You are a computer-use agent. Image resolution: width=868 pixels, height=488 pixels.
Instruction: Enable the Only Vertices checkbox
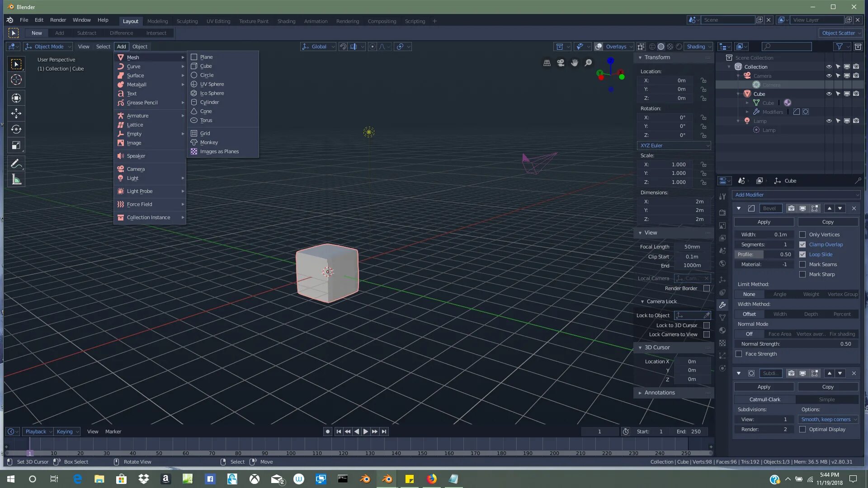pos(802,235)
